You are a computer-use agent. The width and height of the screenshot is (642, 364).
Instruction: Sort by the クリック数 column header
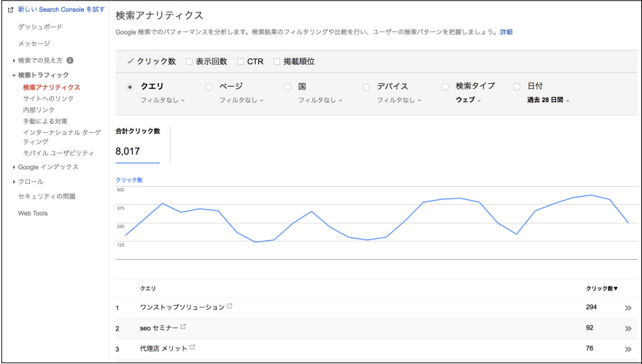coord(602,288)
